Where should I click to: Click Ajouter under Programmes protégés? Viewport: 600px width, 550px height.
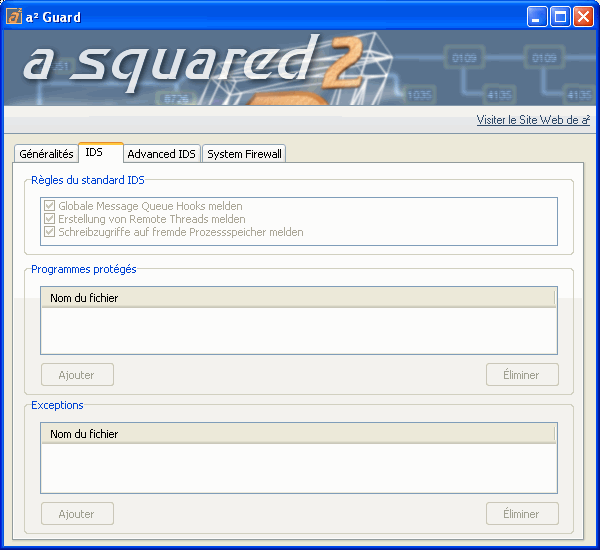pyautogui.click(x=77, y=375)
